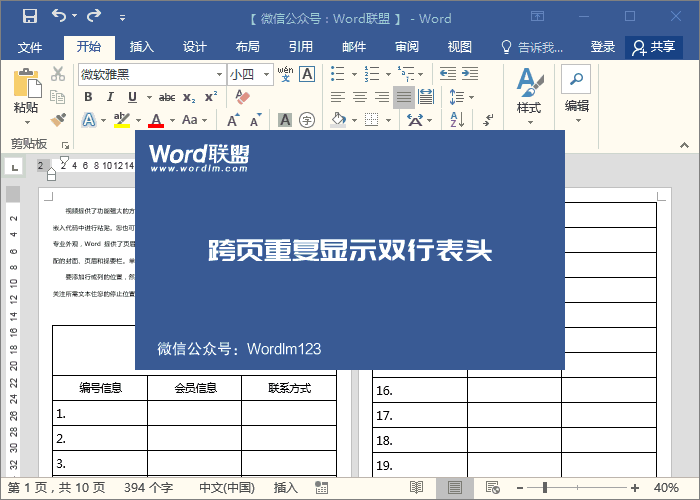Switch to the 布局 ribbon tab
Screen dimensions: 700x500
click(x=248, y=46)
